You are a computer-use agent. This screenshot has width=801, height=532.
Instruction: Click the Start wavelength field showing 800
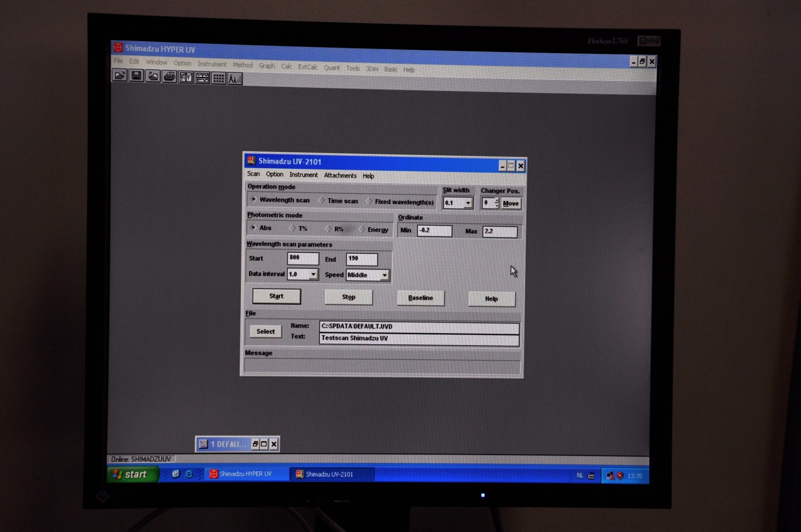coord(303,258)
